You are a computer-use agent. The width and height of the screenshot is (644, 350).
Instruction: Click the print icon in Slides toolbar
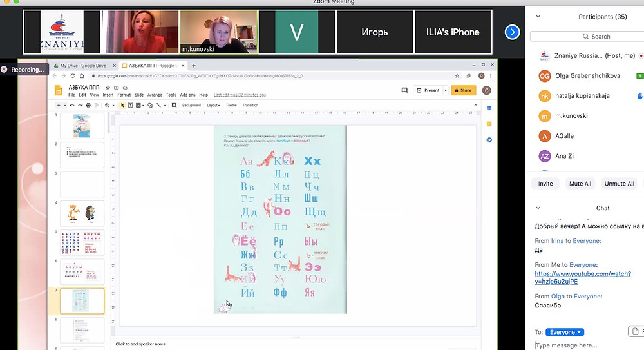pos(88,105)
